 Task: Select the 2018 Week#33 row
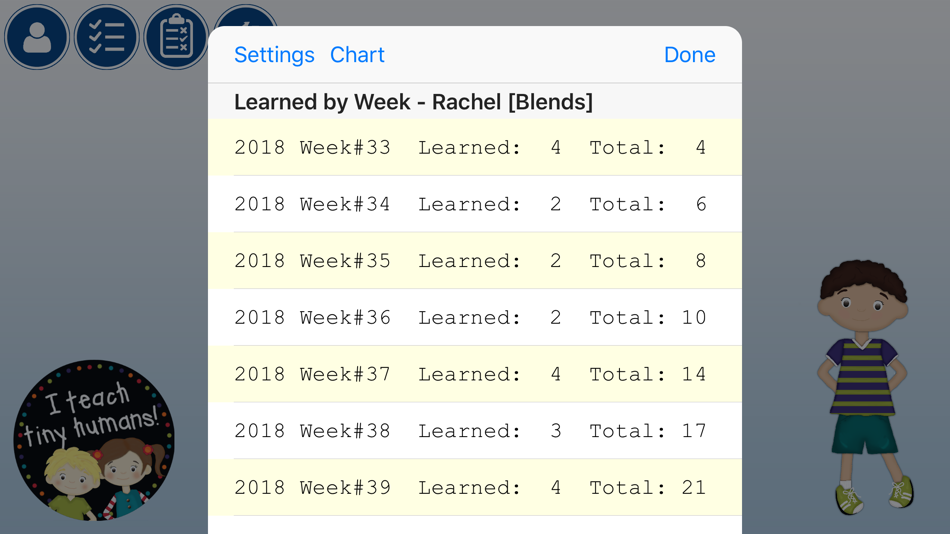(474, 148)
